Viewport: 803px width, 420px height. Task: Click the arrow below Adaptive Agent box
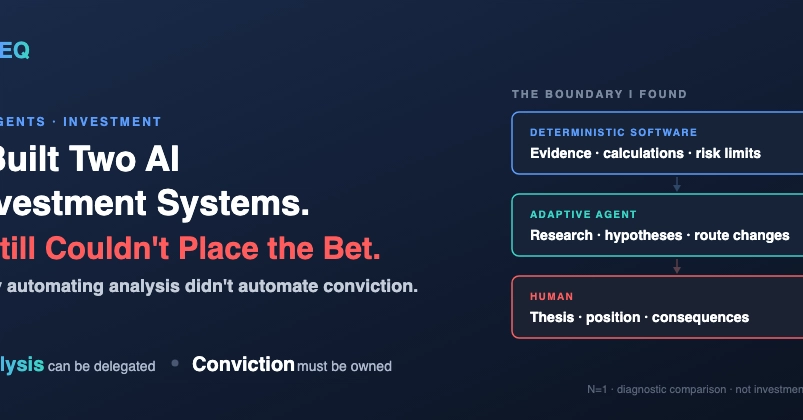point(677,266)
